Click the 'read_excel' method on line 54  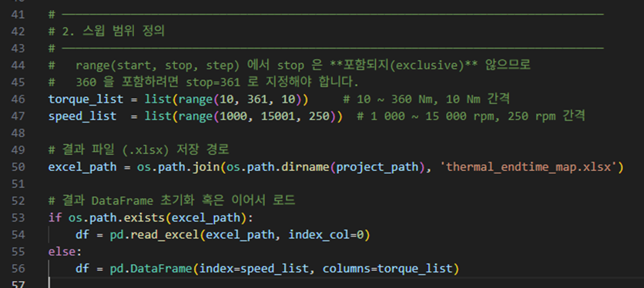pyautogui.click(x=165, y=235)
